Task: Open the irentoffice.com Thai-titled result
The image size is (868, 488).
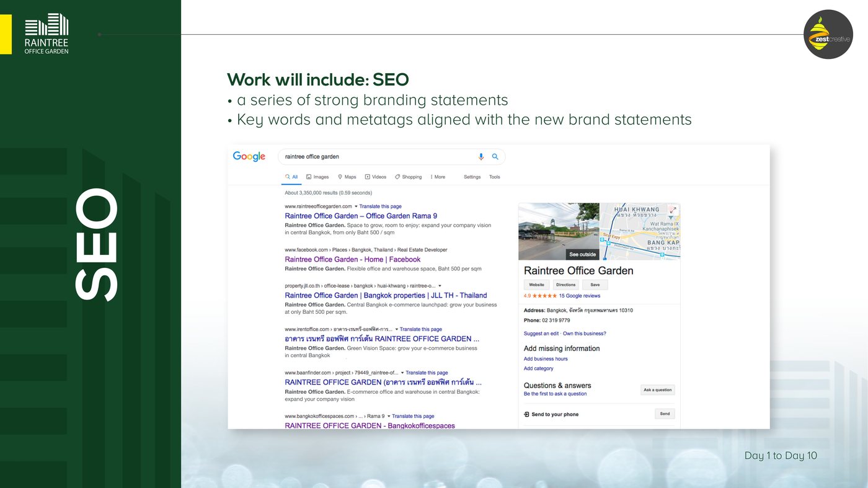Action: pos(382,339)
